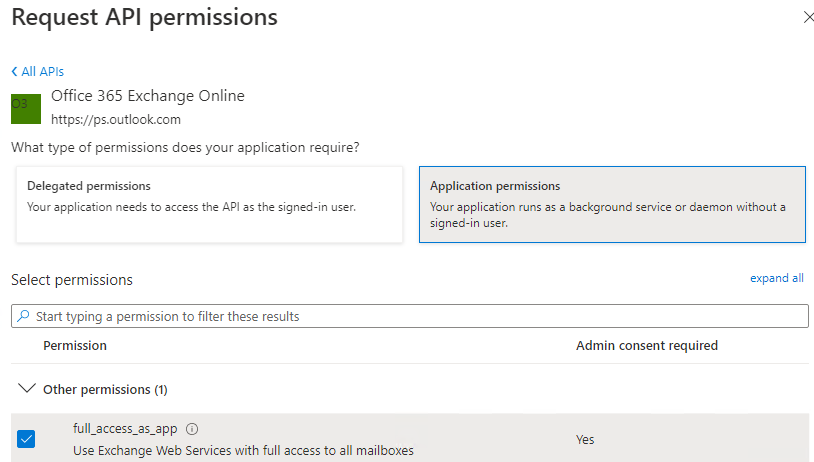Screen dimensions: 814x462
Task: Click the Admin consent required column header
Action: point(646,346)
